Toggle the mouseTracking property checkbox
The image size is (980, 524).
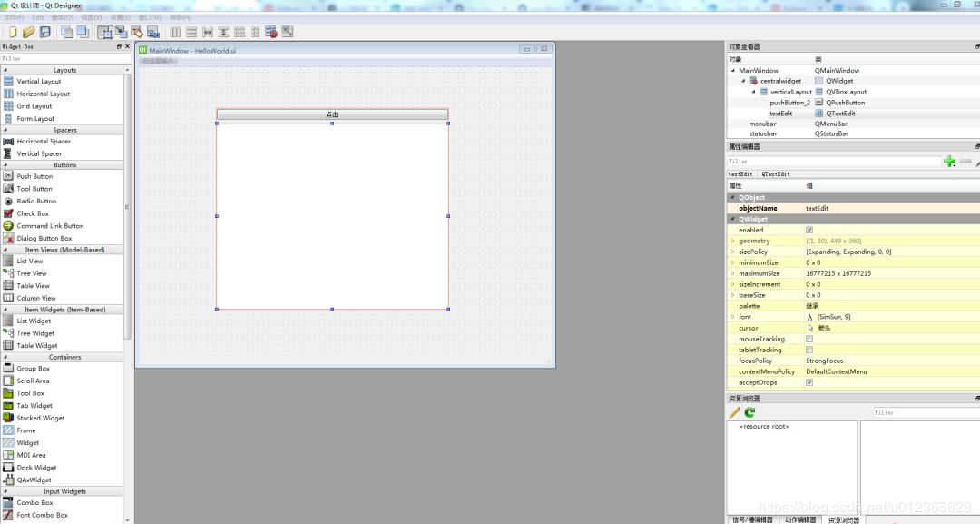(x=809, y=339)
